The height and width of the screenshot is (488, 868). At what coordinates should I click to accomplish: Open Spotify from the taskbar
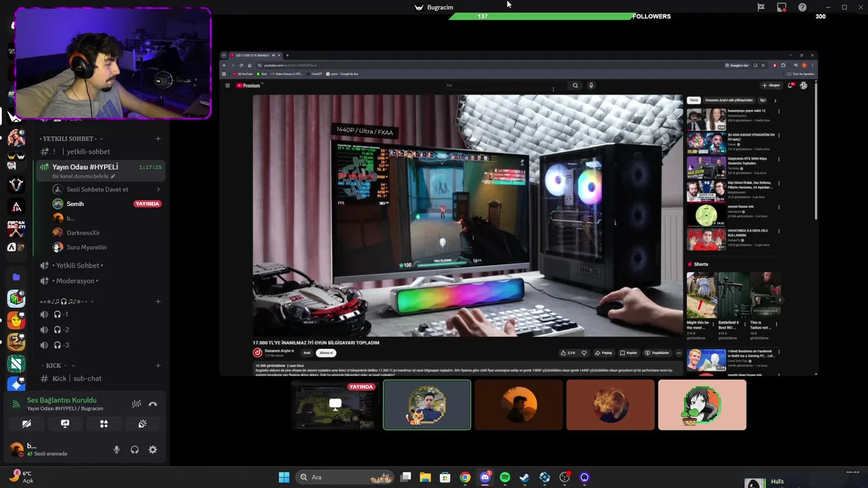point(505,477)
